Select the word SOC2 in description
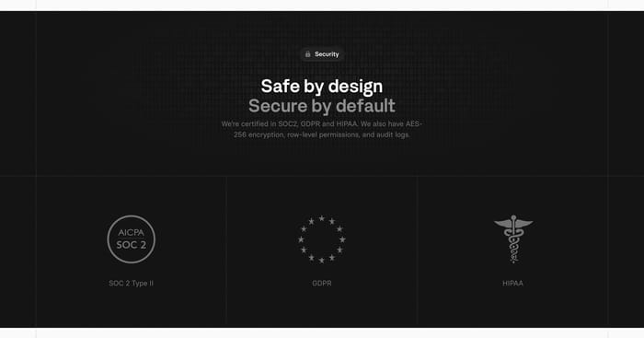This screenshot has height=338, width=644. pyautogui.click(x=287, y=123)
